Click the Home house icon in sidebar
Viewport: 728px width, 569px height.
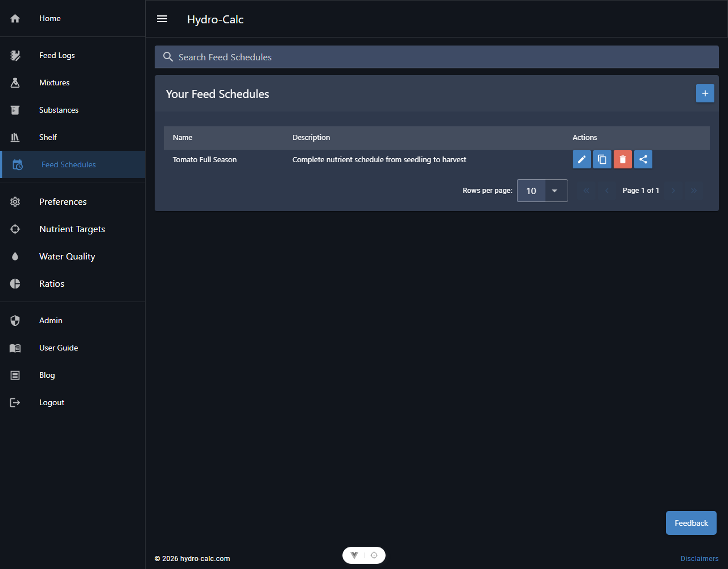[x=15, y=19]
